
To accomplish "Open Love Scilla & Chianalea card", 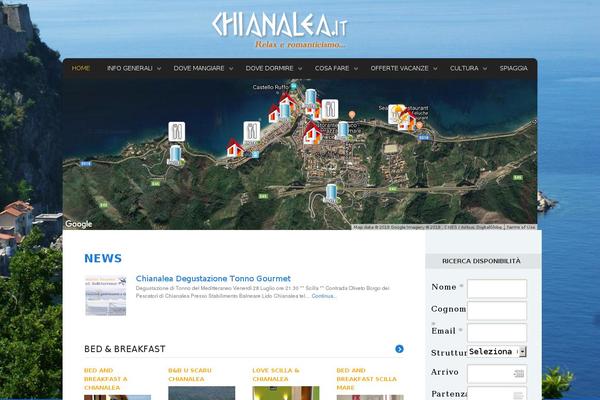I will click(276, 375).
